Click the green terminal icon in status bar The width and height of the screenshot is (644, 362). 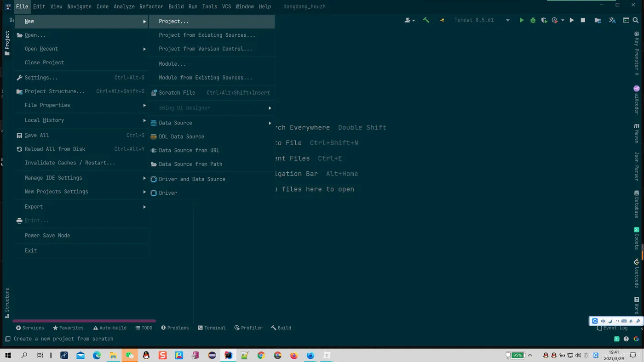(617, 339)
